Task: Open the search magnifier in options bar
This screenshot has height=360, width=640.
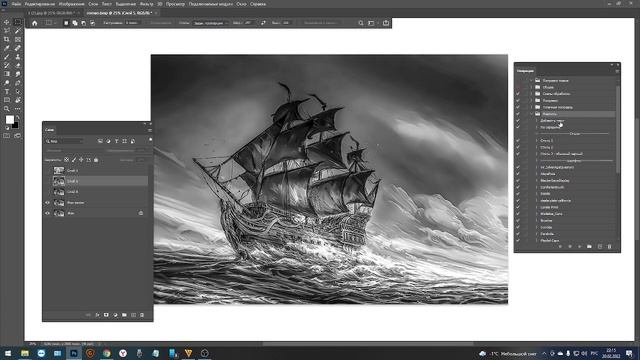Action: coord(361,23)
